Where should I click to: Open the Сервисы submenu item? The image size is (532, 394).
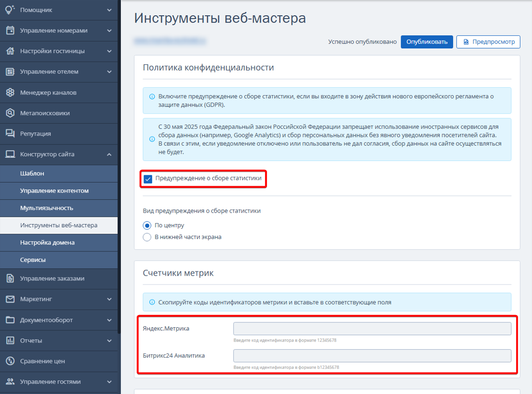tap(59, 260)
